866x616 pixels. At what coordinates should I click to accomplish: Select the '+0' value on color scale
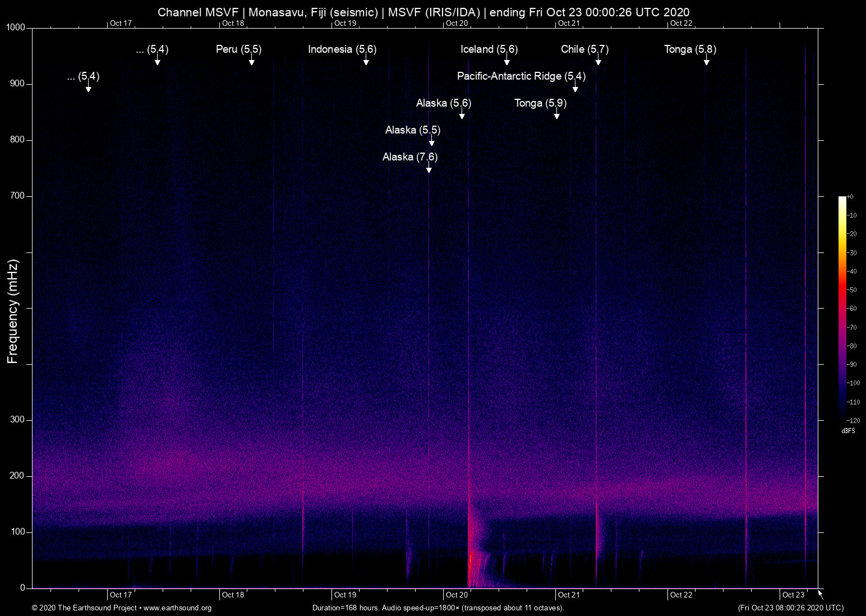(x=850, y=197)
